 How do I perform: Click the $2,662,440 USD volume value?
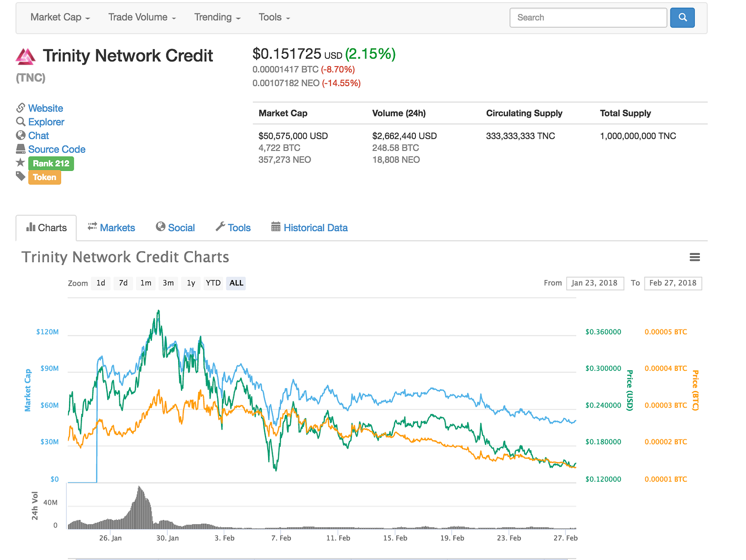[405, 136]
